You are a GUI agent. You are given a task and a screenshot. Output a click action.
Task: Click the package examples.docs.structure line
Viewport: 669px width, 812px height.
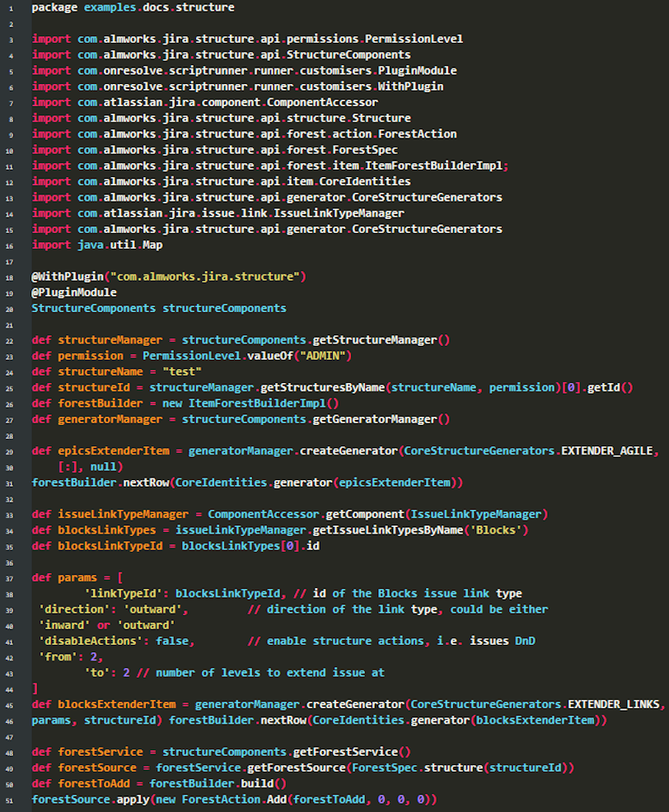(x=133, y=7)
